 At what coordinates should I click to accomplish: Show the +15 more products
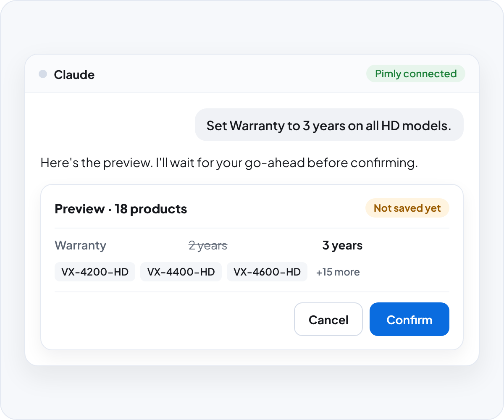(338, 272)
